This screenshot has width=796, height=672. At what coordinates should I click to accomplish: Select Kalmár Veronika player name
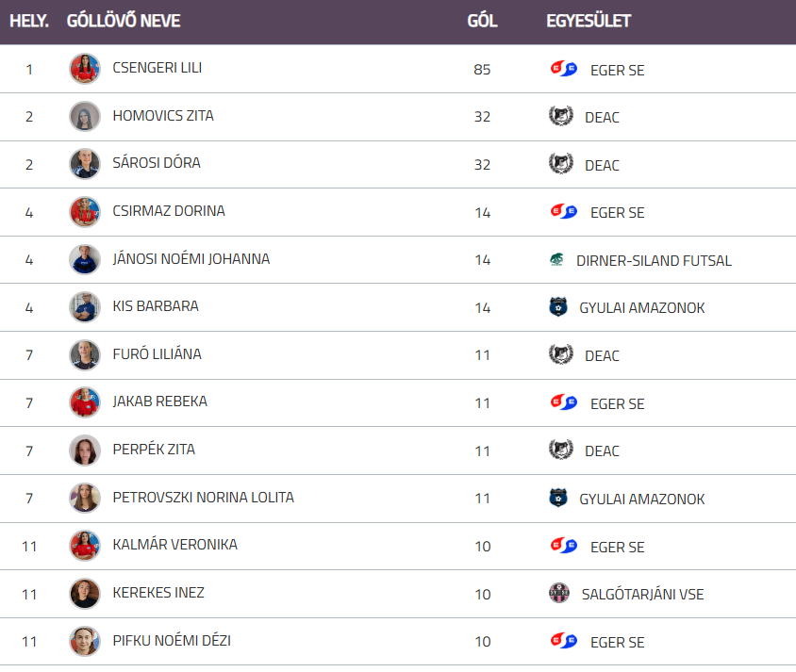tap(174, 545)
